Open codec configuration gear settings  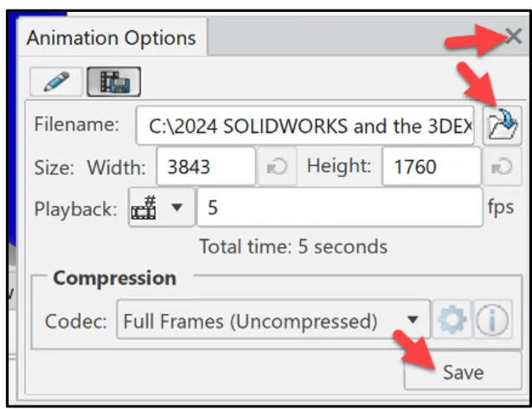tap(452, 321)
